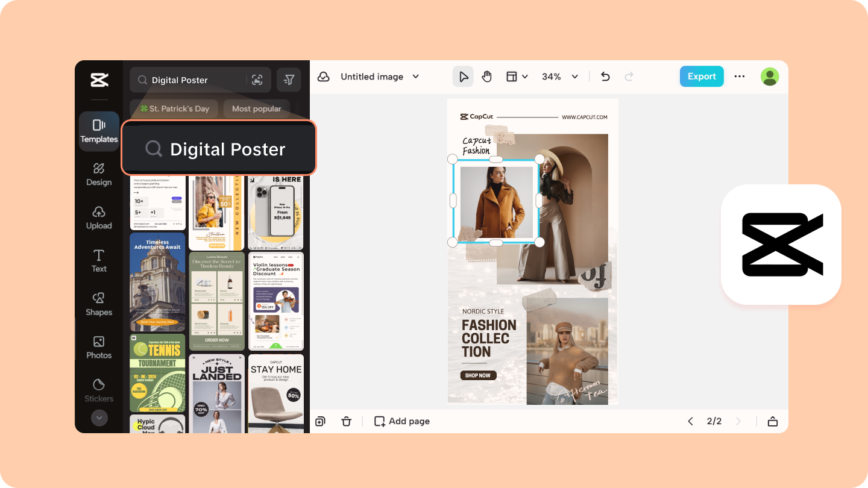Image resolution: width=868 pixels, height=488 pixels.
Task: Open the user profile avatar
Action: point(770,77)
